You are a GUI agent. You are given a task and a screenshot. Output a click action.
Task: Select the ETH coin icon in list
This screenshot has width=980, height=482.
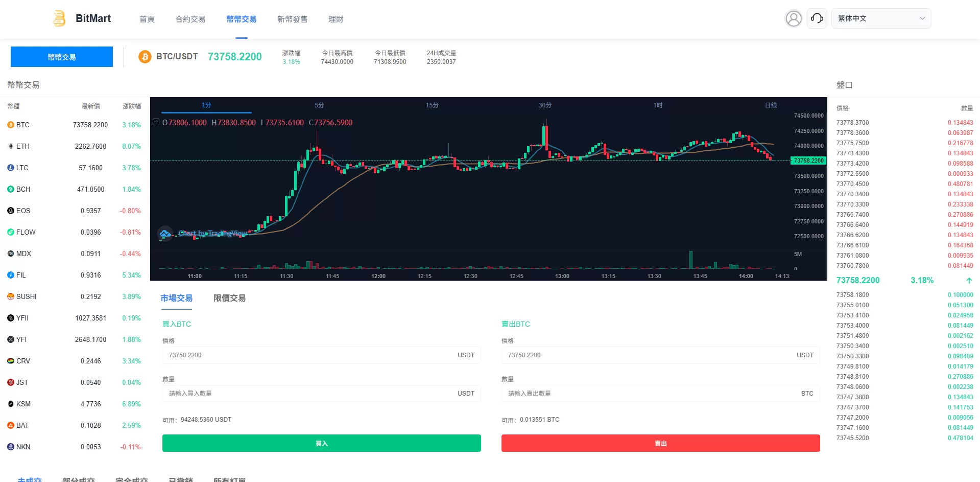(11, 146)
